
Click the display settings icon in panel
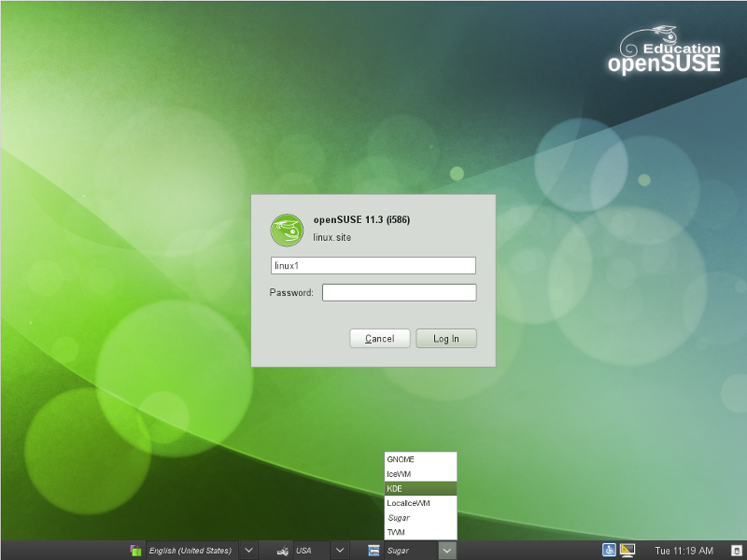click(x=627, y=551)
